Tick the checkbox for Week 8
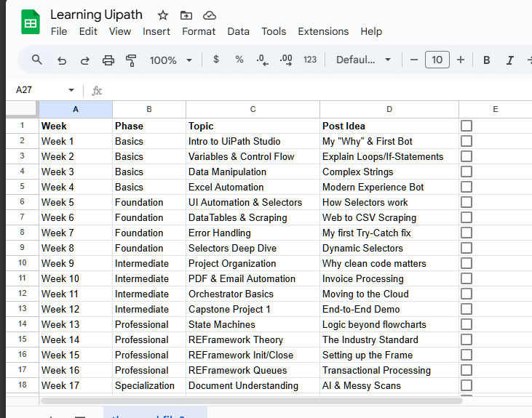The height and width of the screenshot is (418, 532). (467, 248)
